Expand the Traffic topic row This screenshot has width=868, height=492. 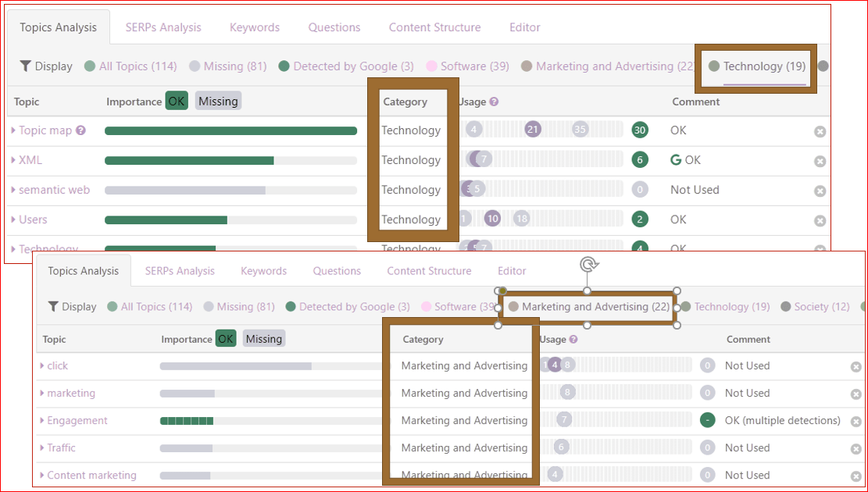pyautogui.click(x=42, y=447)
